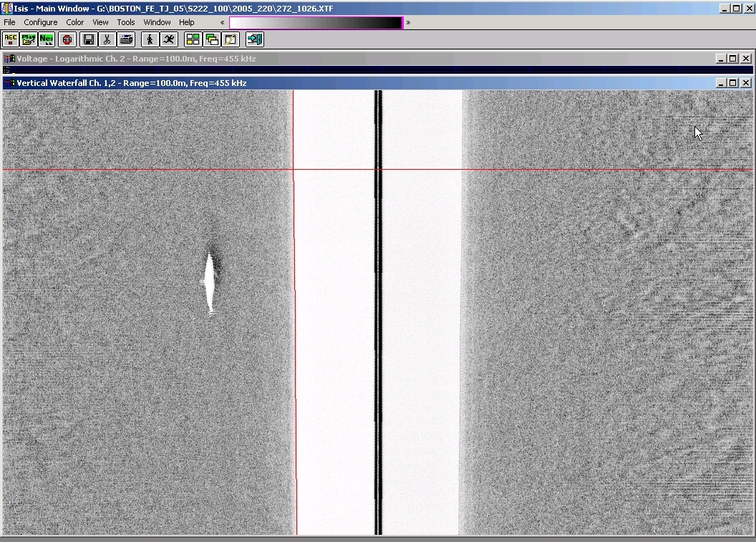Expand the left chevron beside the color palette
This screenshot has height=542, width=756.
[x=220, y=22]
